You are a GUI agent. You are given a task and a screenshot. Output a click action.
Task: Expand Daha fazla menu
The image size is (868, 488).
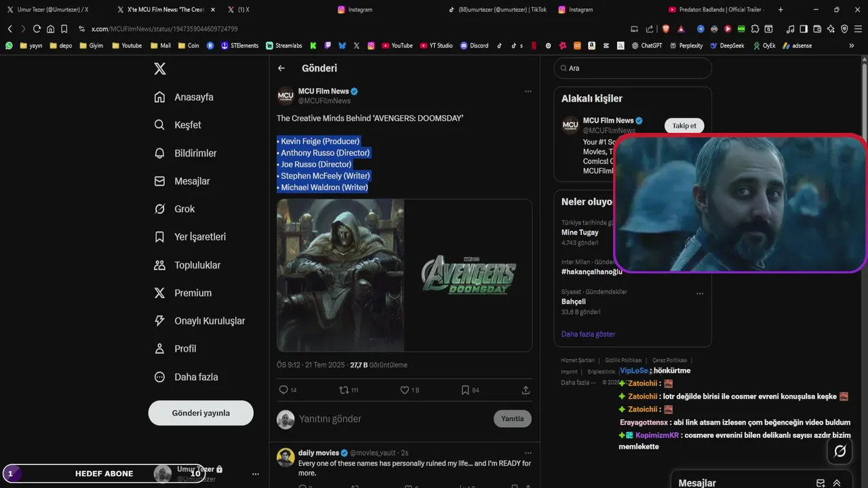click(x=186, y=377)
